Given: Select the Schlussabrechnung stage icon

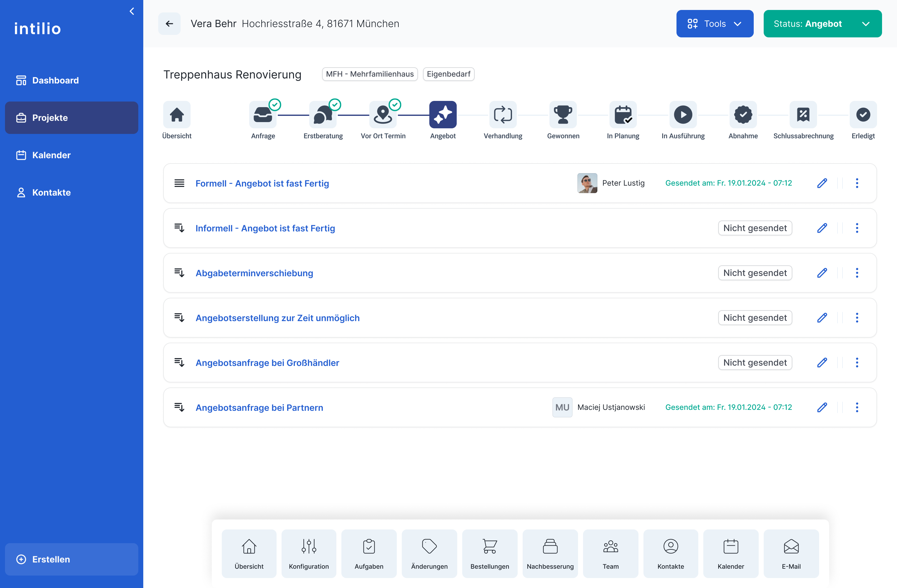Looking at the screenshot, I should (803, 115).
